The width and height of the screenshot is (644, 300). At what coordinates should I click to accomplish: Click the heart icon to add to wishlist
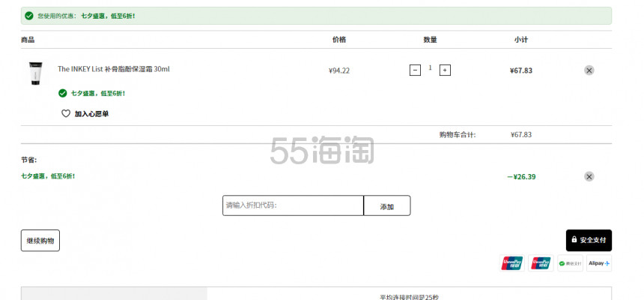coord(66,113)
